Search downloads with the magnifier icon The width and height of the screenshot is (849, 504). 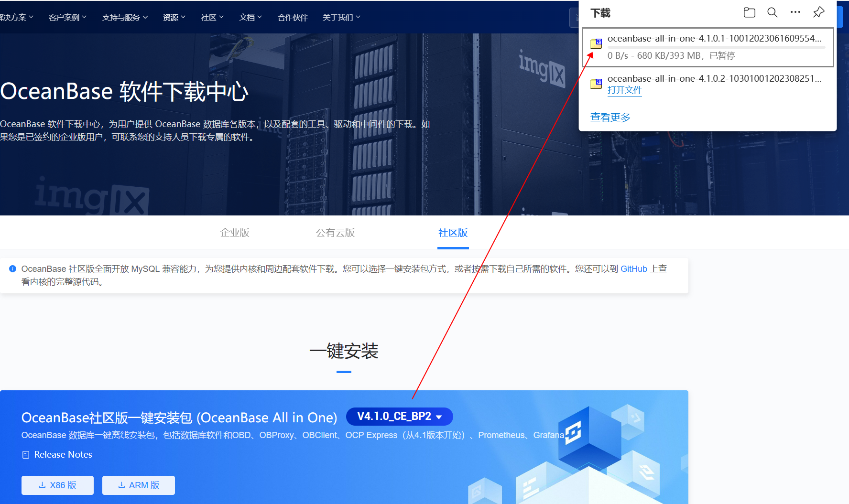pos(773,12)
